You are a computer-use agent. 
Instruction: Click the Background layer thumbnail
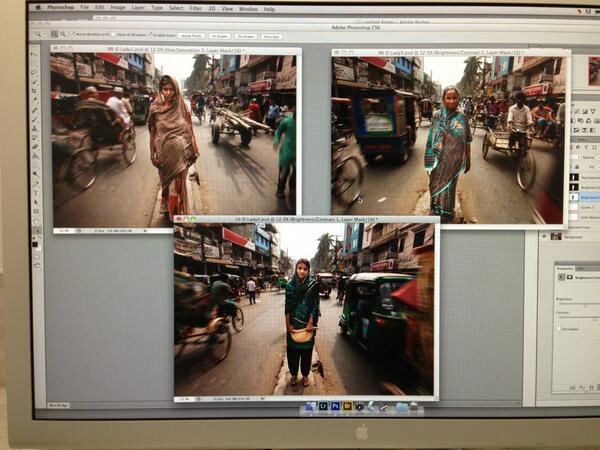[556, 236]
